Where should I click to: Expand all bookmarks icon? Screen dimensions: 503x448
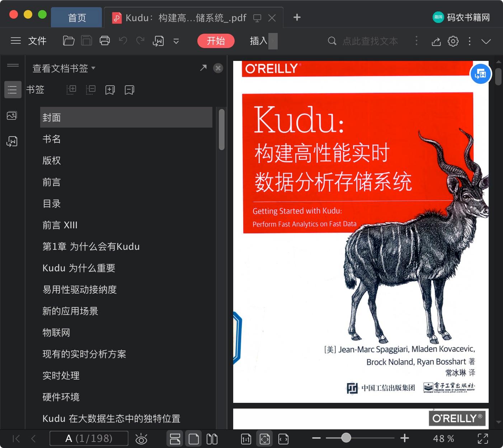pos(71,90)
